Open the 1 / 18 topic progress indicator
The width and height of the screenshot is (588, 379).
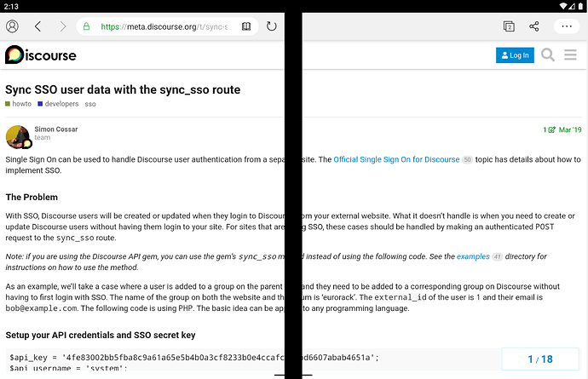(x=540, y=359)
